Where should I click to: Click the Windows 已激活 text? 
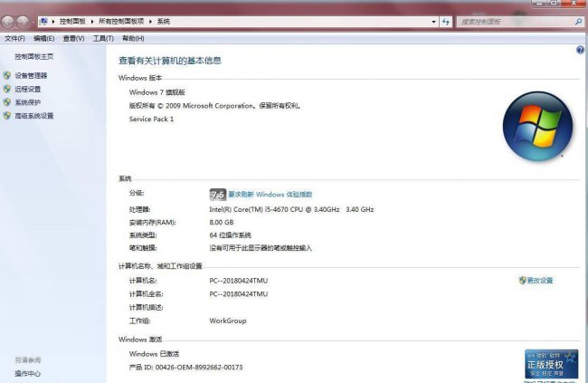click(154, 354)
